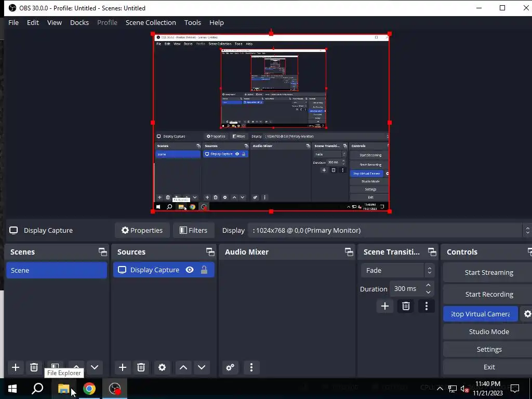
Task: Open Audio Mixer three-dot menu
Action: 251,367
